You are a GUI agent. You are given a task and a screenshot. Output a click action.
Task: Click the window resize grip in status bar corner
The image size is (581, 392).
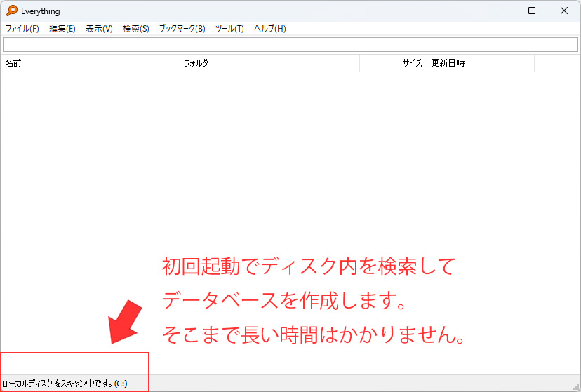coord(577,388)
